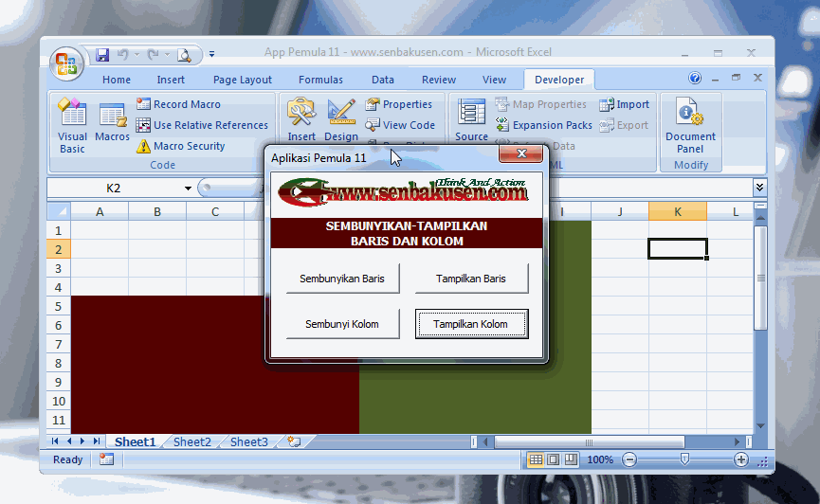820x504 pixels.
Task: Toggle Design Mode
Action: [341, 120]
